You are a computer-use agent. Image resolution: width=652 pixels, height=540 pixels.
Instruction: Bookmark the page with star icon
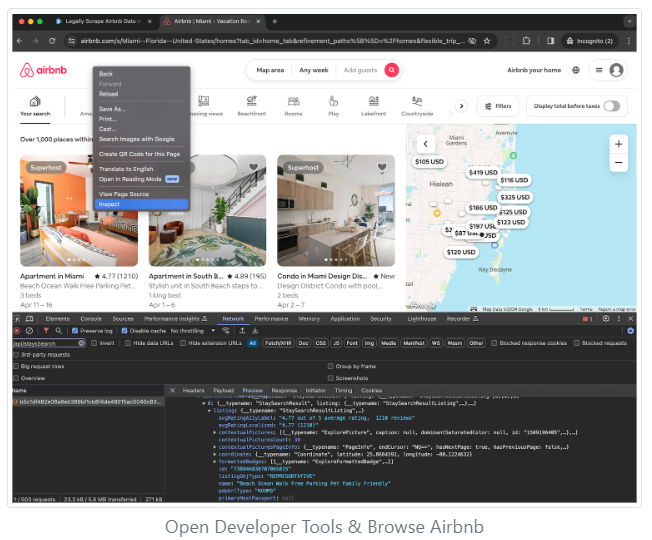pyautogui.click(x=487, y=41)
